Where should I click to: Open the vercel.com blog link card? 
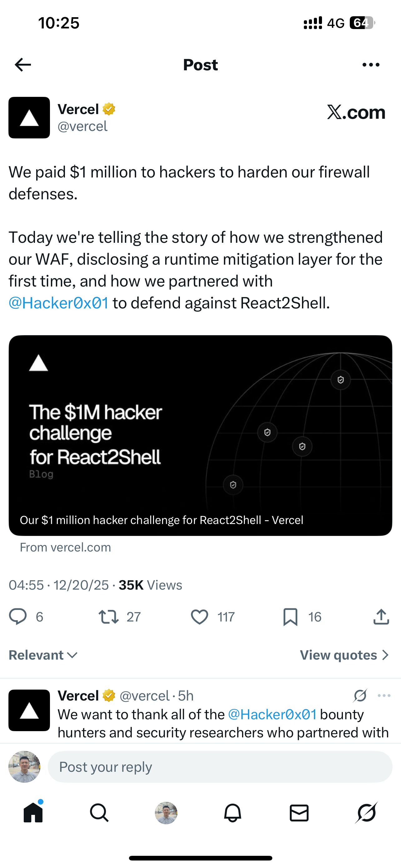click(200, 435)
